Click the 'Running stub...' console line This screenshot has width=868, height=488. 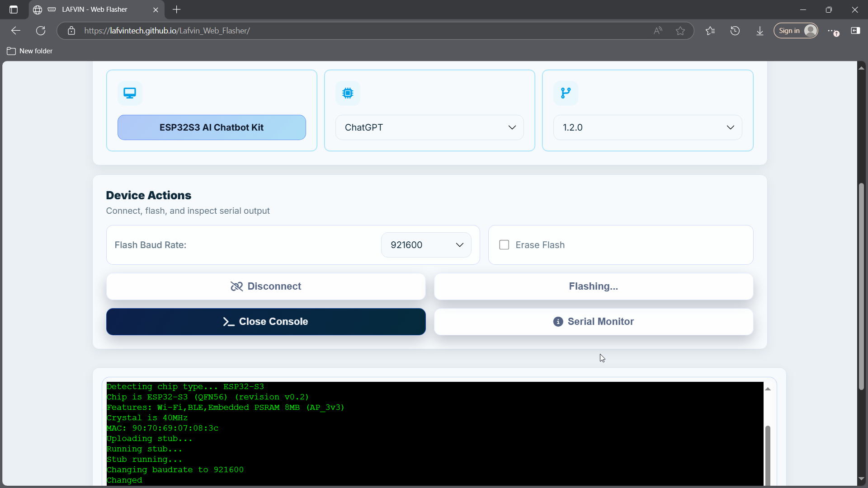pyautogui.click(x=145, y=449)
